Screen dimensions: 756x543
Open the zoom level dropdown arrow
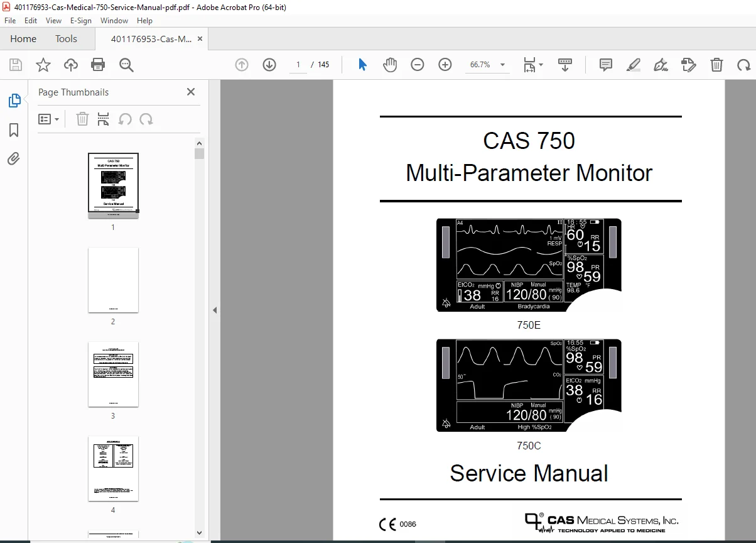pos(502,65)
